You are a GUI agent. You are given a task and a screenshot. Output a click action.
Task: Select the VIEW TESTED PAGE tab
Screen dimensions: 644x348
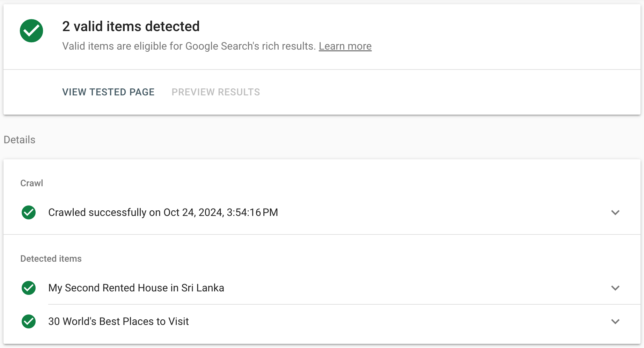(108, 92)
